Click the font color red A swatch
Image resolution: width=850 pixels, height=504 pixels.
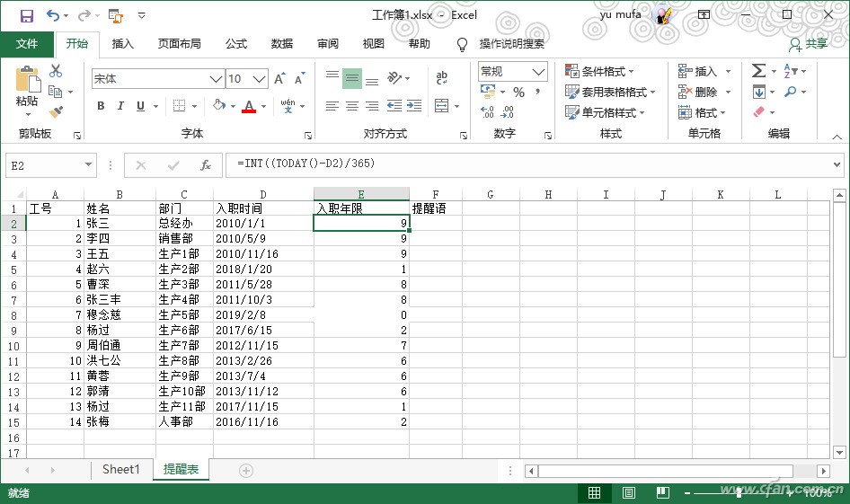click(x=249, y=106)
